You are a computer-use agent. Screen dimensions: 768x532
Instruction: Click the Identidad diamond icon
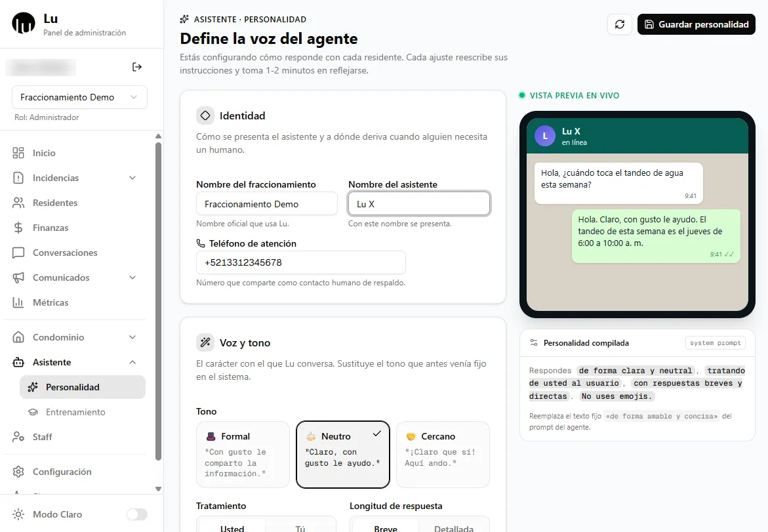point(205,115)
